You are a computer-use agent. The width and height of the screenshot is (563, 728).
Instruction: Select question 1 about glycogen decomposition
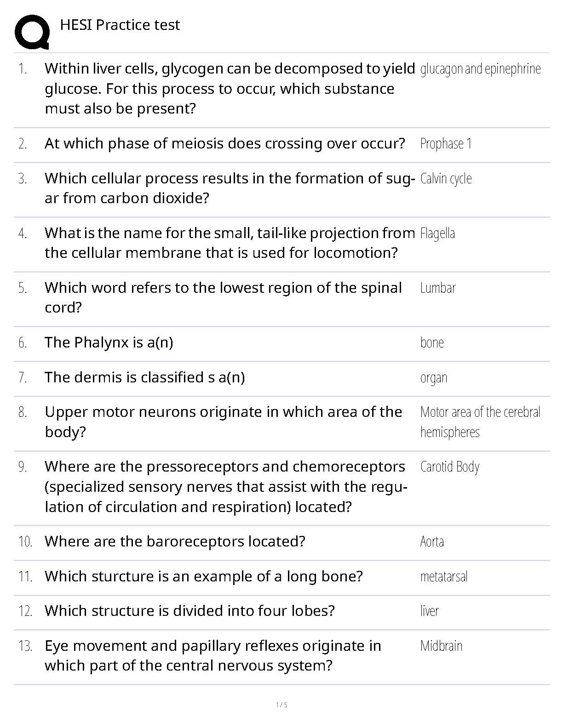tap(229, 88)
